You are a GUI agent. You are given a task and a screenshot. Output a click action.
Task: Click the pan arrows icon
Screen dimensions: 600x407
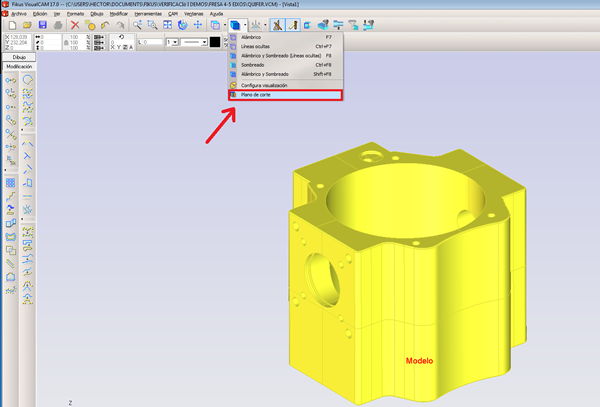[197, 24]
